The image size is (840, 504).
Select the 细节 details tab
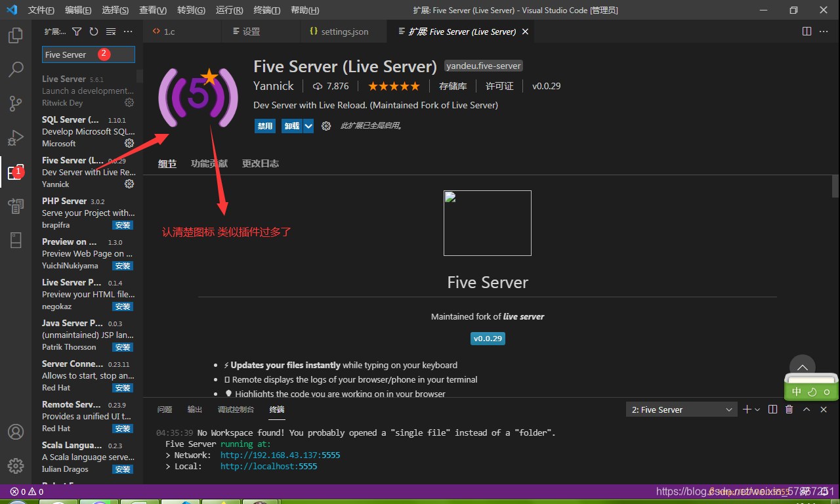click(x=167, y=163)
